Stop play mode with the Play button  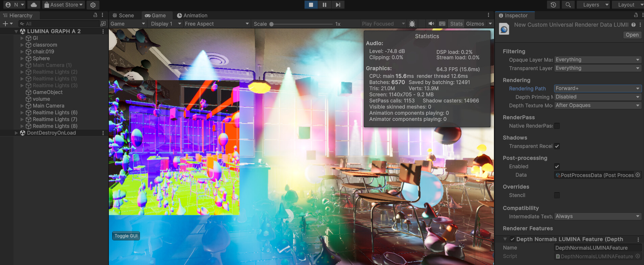click(x=311, y=5)
